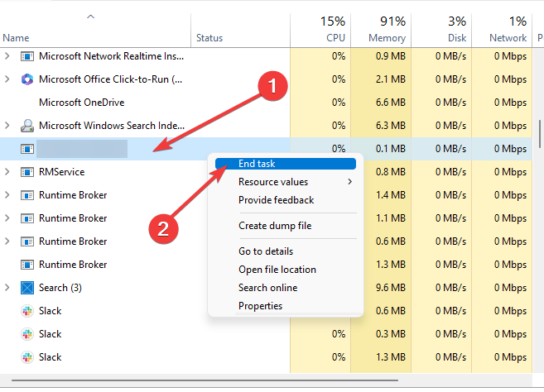
Task: Click the Microsoft Office Click-to-Run icon
Action: (27, 79)
